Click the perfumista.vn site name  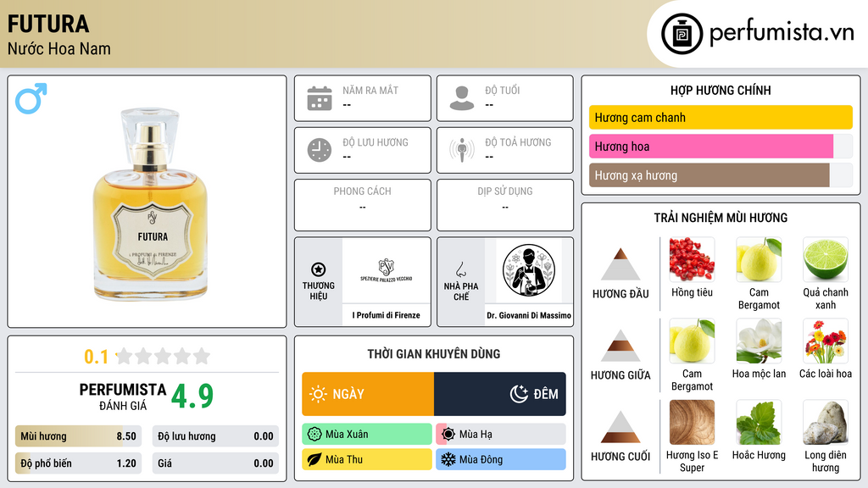(x=782, y=33)
